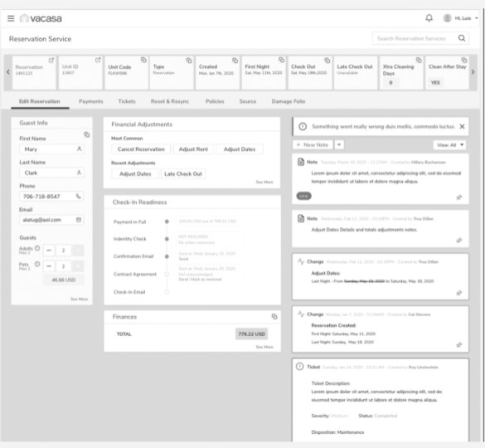The image size is (485, 448).
Task: Click the user avatar picture
Action: click(447, 18)
